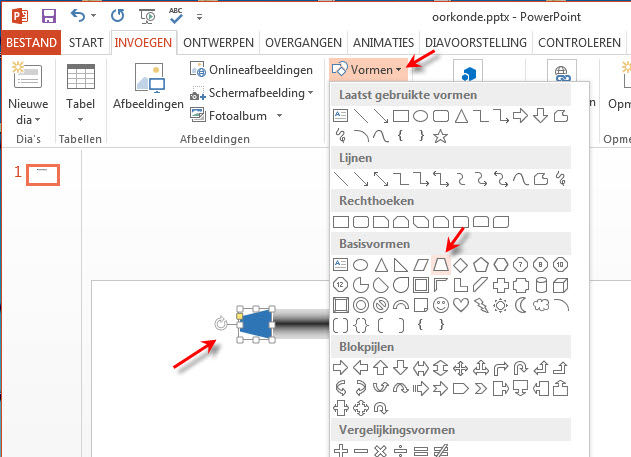Pick the right block arrow in Laatst gebruikte vormen

click(520, 116)
